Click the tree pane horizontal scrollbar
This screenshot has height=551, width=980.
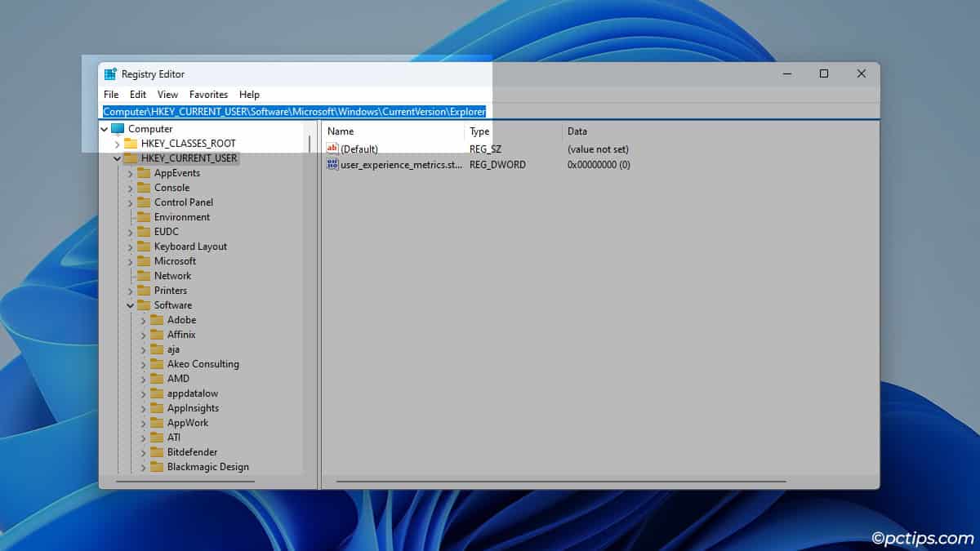click(x=185, y=482)
